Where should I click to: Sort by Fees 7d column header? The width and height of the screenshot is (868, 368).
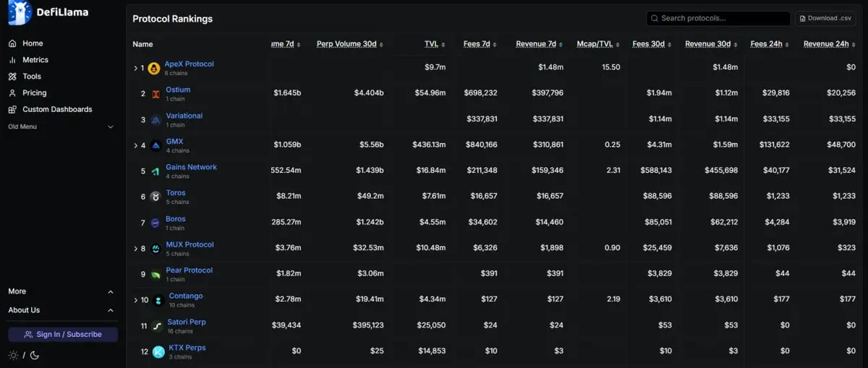click(x=477, y=44)
